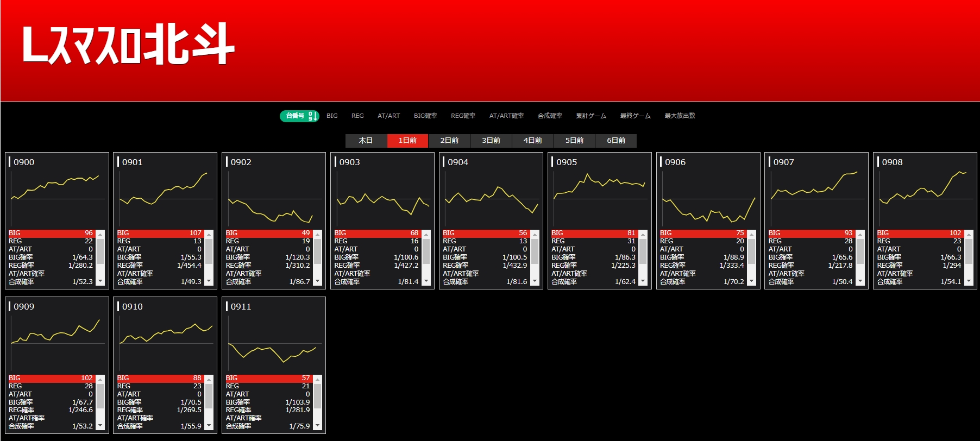Viewport: 980px width, 441px height.
Task: Click scroll-down arrow in machine 0904 data
Action: [x=535, y=281]
